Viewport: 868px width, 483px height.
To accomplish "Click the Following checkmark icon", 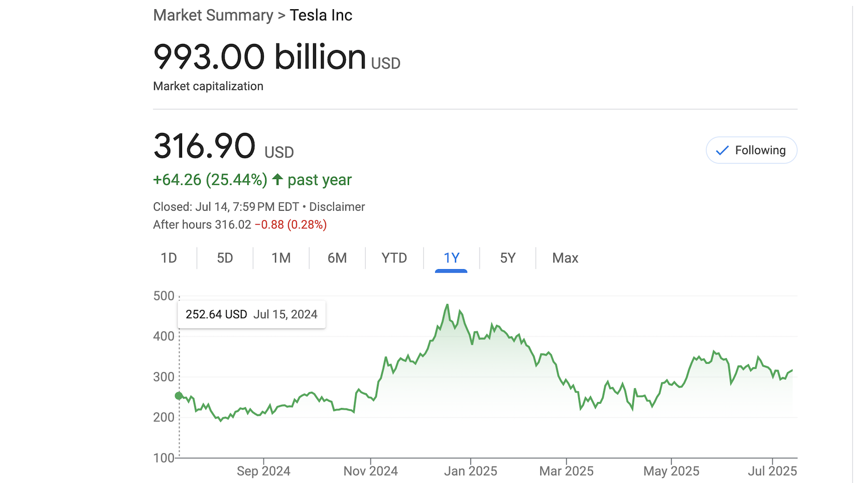I will pos(722,150).
